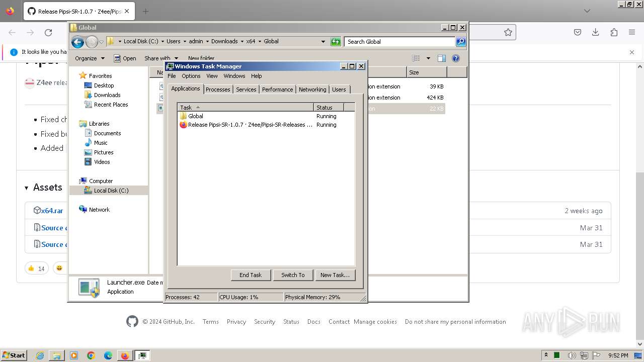
Task: Open the x64.rar asset link
Action: coord(52,211)
